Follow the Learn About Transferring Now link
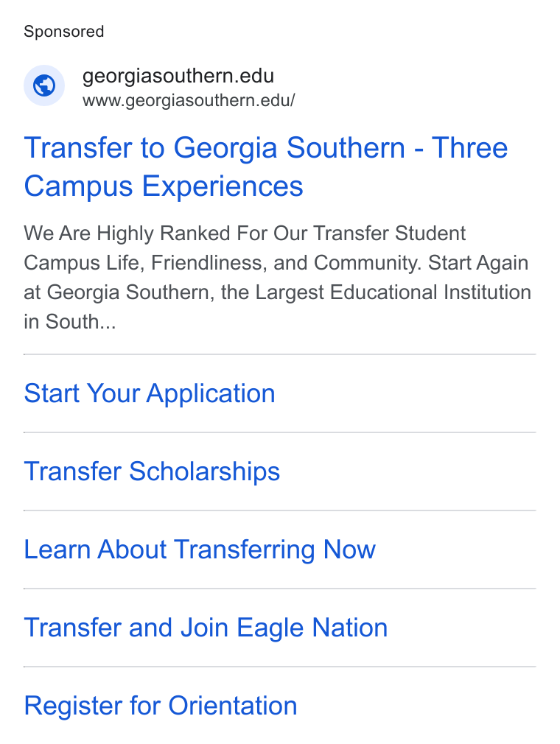 click(200, 550)
